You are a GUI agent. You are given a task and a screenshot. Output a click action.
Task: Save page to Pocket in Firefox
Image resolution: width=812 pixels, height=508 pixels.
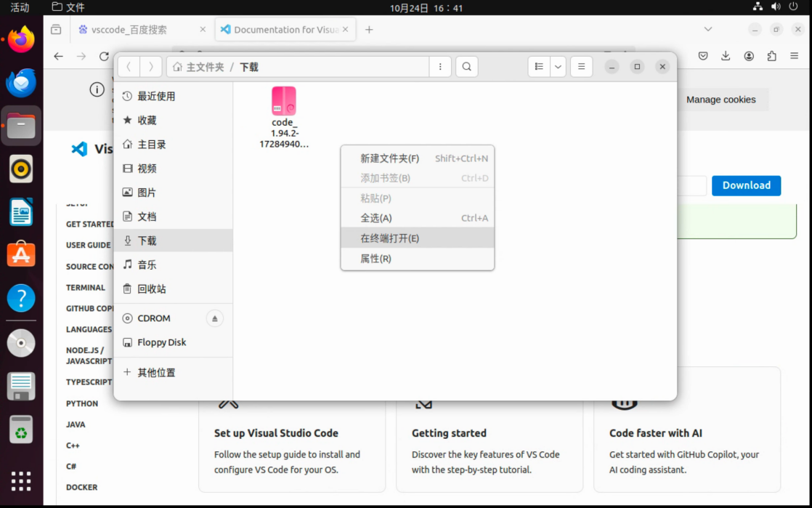coord(703,56)
